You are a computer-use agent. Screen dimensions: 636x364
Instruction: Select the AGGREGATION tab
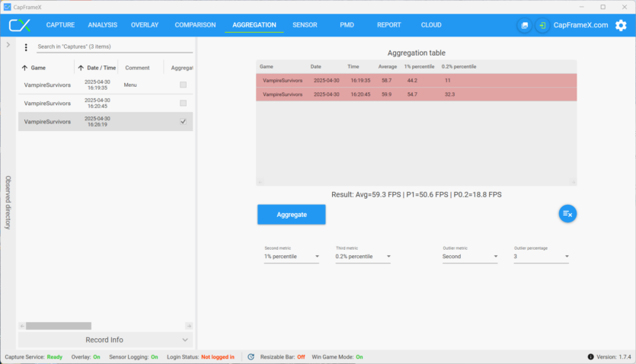(254, 25)
